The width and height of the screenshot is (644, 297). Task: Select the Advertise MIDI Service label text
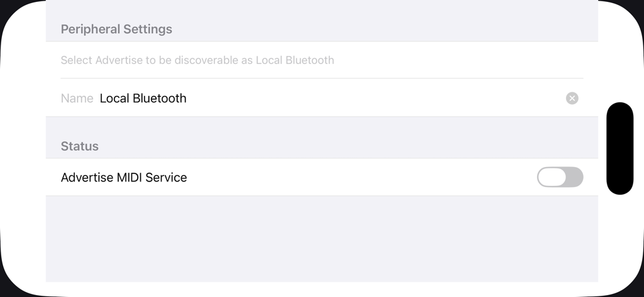point(124,178)
